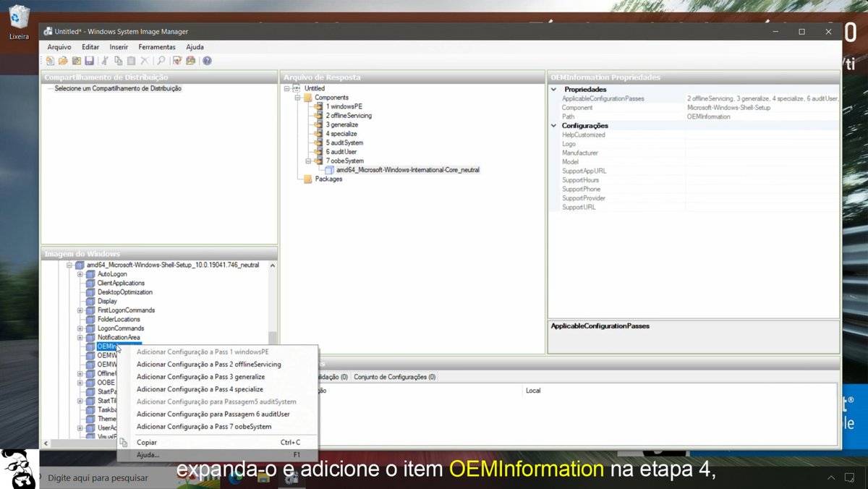Expand the NotificationArea tree node

(80, 337)
